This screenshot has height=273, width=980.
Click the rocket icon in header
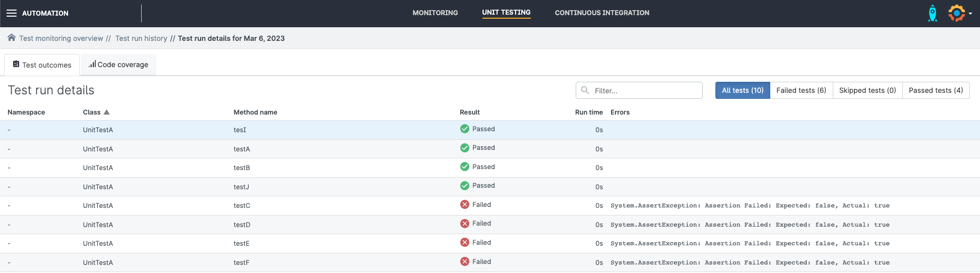tap(933, 13)
